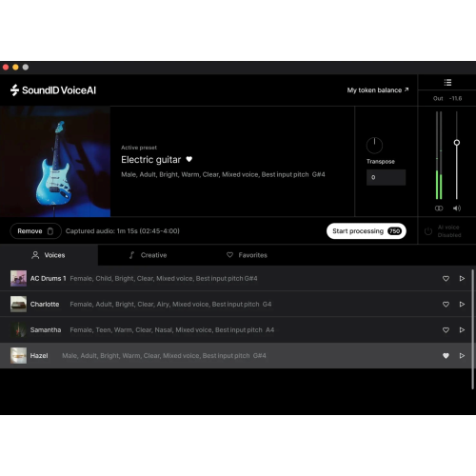
Task: Adjust the output volume slider handle
Action: pos(457,143)
